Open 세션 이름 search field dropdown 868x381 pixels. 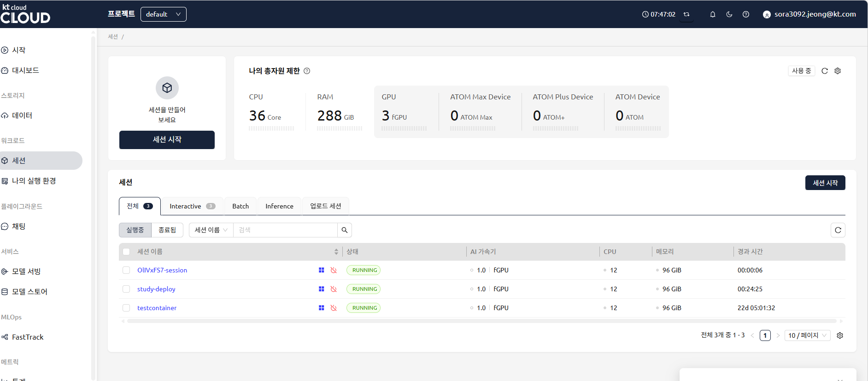click(211, 230)
